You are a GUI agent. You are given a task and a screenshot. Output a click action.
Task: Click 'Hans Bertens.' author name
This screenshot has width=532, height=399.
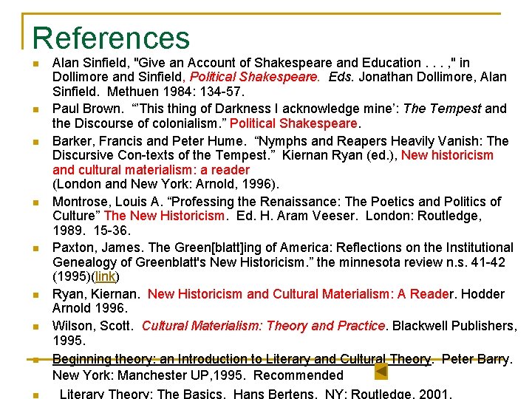click(274, 394)
